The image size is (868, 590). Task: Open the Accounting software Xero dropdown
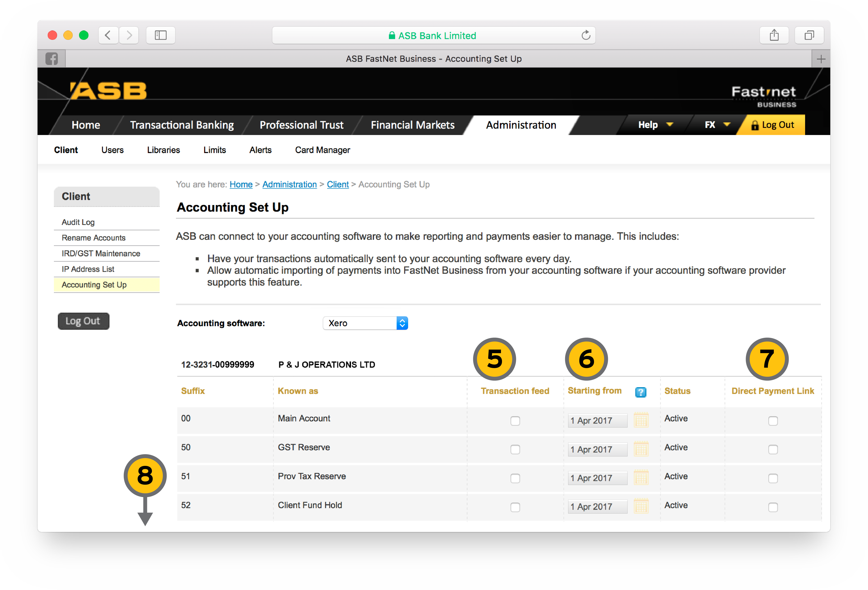point(365,323)
